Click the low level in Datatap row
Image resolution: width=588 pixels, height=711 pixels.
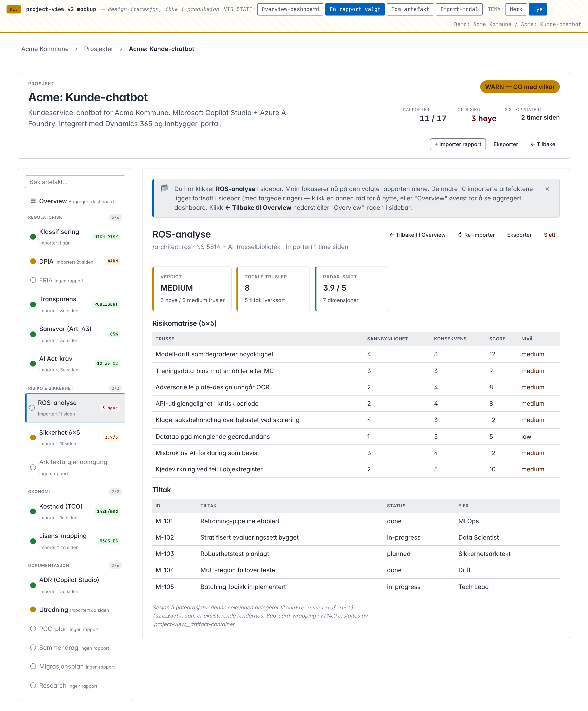(x=526, y=437)
